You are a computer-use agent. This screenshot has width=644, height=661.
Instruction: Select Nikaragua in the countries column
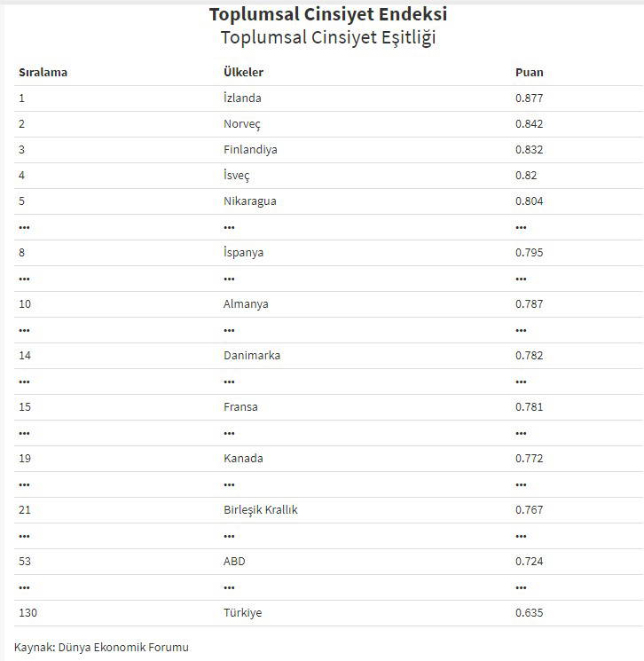[x=249, y=201]
